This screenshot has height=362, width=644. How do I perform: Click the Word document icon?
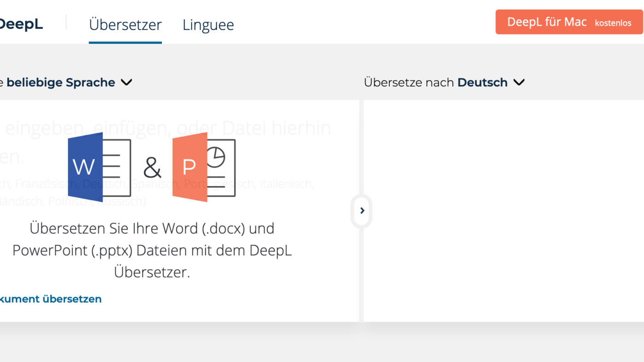point(99,167)
